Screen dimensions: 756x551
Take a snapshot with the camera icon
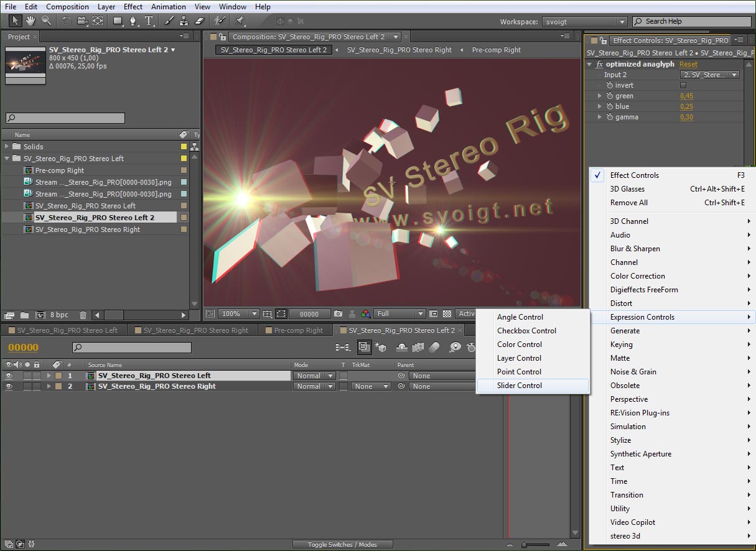click(x=338, y=314)
